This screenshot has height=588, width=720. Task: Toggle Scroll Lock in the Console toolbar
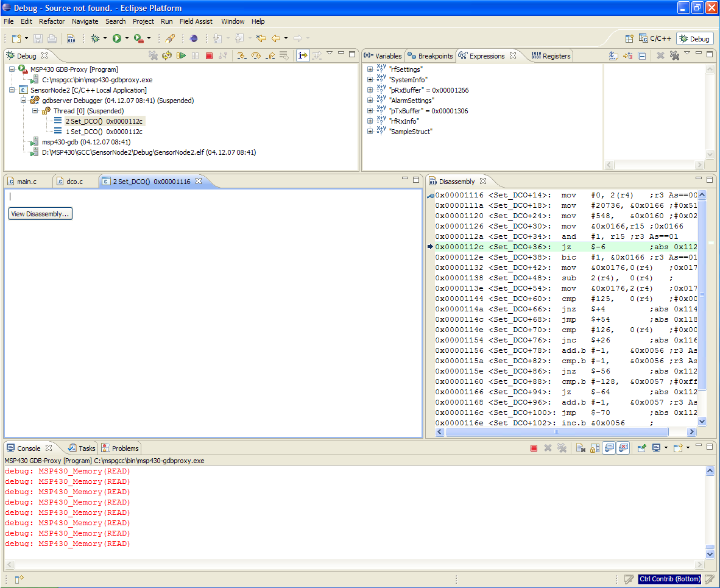pos(595,448)
